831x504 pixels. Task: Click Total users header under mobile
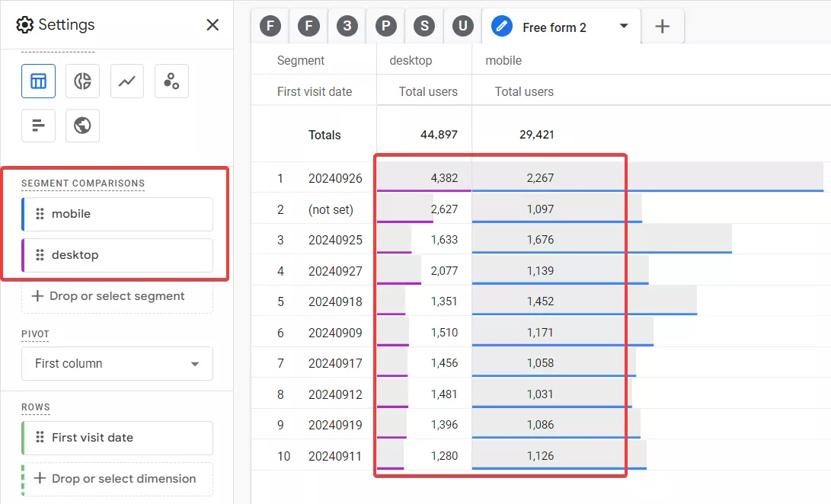click(x=524, y=91)
